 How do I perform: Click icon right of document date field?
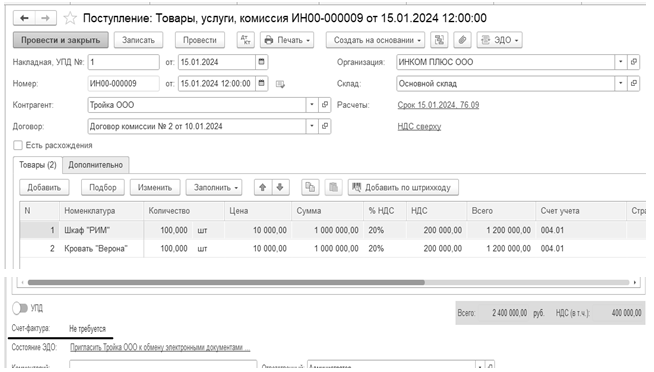click(280, 85)
